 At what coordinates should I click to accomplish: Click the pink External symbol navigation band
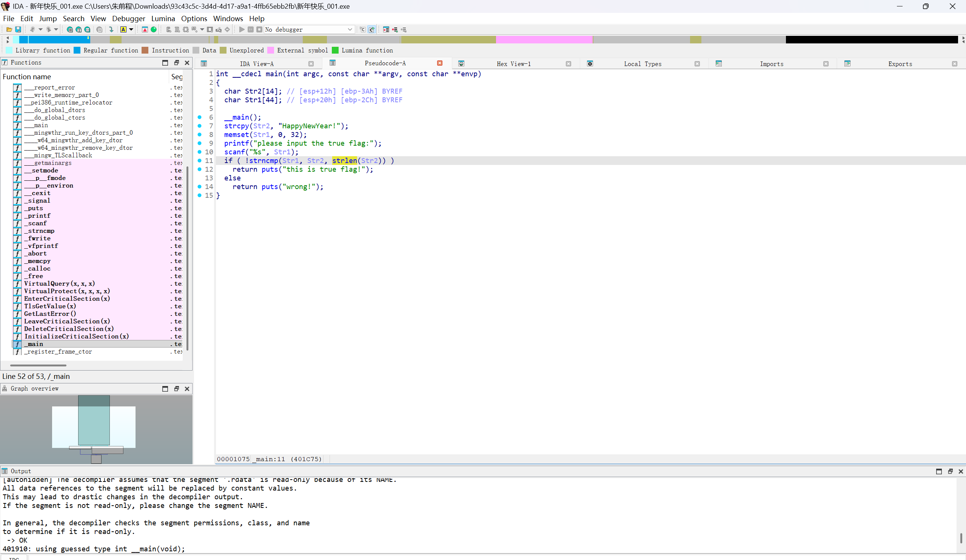point(544,40)
